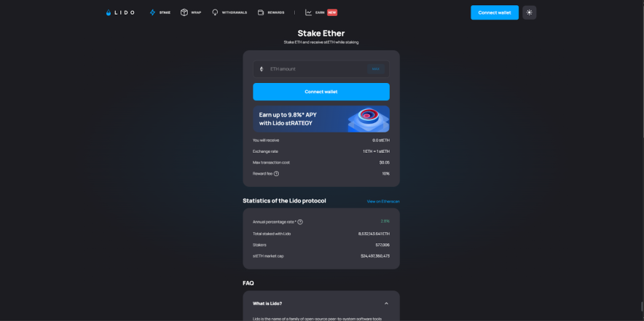The width and height of the screenshot is (644, 321).
Task: Click the Ethereum icon in the amount field
Action: click(262, 69)
